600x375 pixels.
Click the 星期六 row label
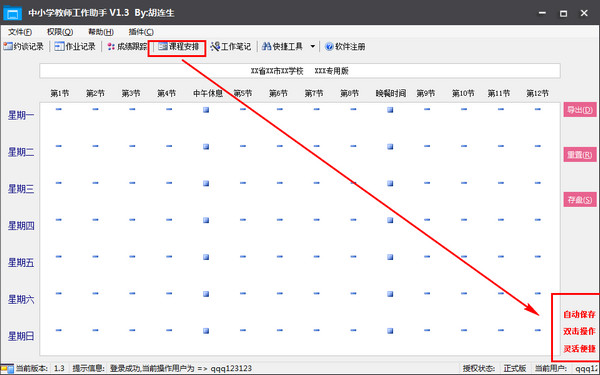point(21,299)
